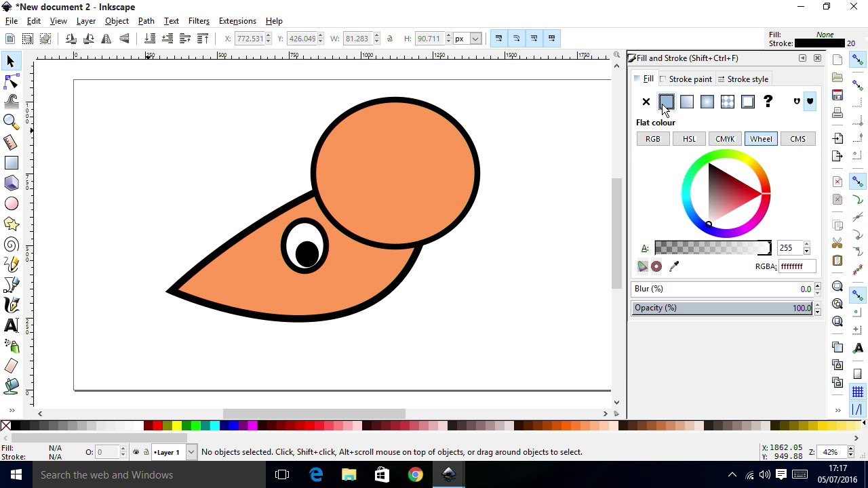The width and height of the screenshot is (868, 488).
Task: Select the color picker eyedropper
Action: (674, 266)
